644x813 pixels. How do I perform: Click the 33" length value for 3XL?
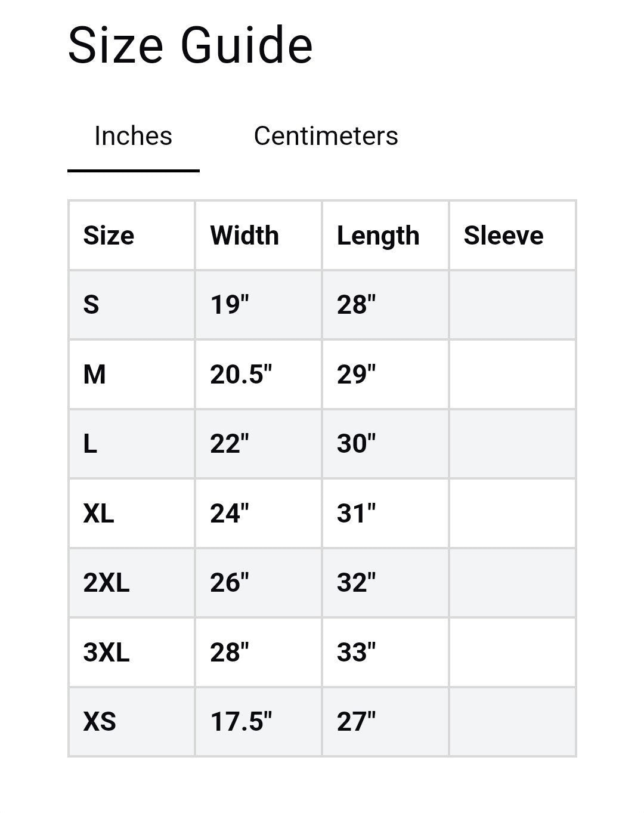tap(357, 652)
